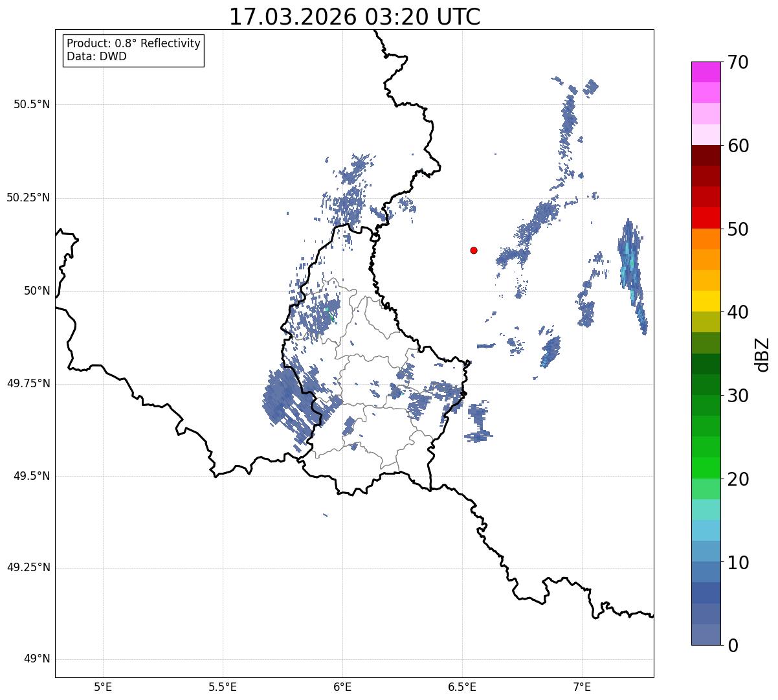778x700 pixels.
Task: Click the dark maroon swatch below 60
Action: [x=706, y=155]
